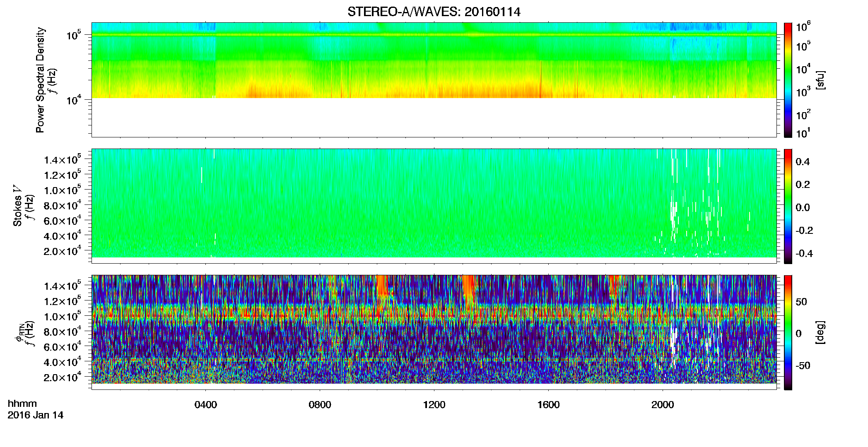The width and height of the screenshot is (868, 447).
Task: Click the [deg] unit label
Action: [820, 332]
